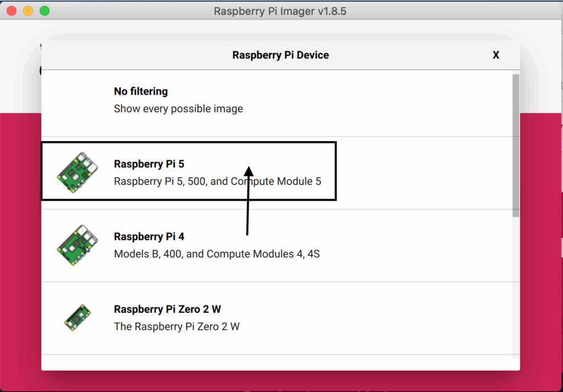Click 'Raspberry Pi 5, 500, and Compute Module 5' text
Screen dimensions: 563x392
pos(218,181)
